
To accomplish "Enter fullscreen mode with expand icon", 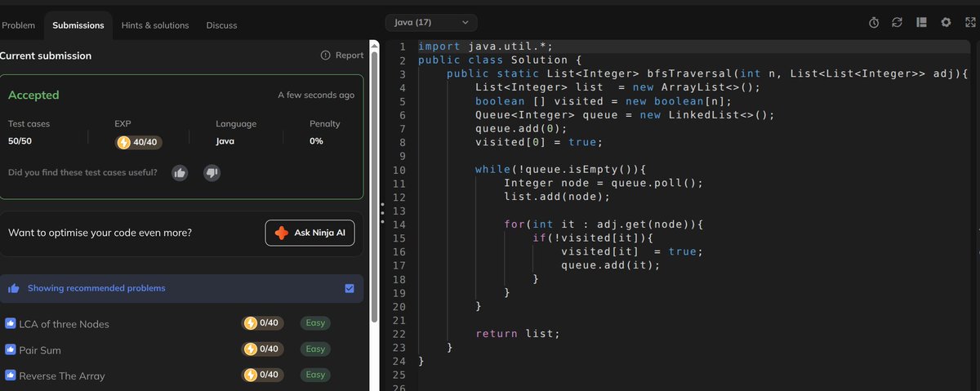I will click(x=969, y=23).
